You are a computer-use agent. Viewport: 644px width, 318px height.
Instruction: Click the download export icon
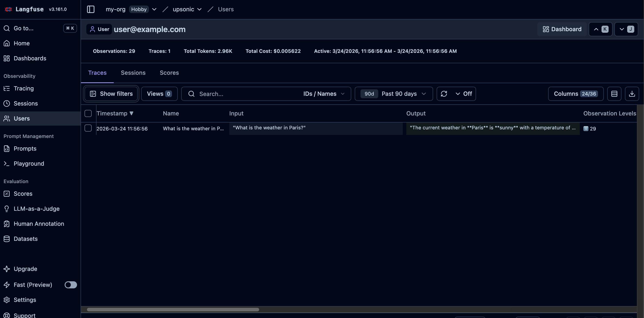pos(632,94)
